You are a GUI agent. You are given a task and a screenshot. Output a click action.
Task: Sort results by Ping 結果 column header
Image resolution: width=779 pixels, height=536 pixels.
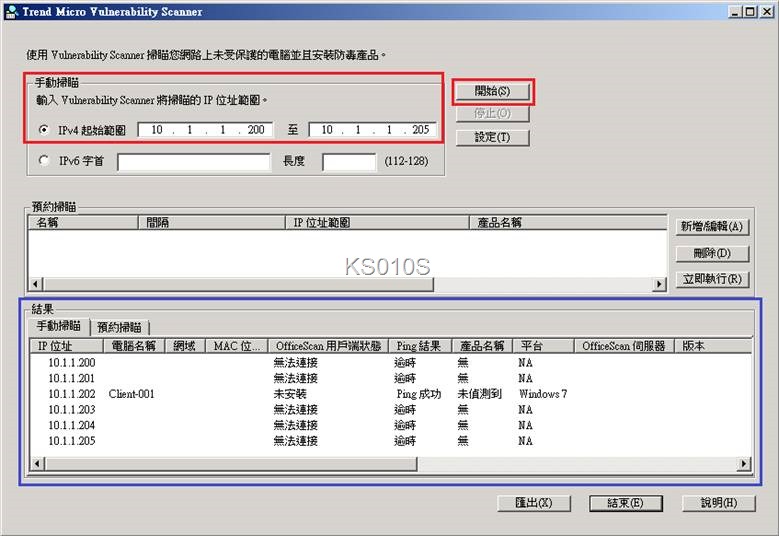pos(419,346)
